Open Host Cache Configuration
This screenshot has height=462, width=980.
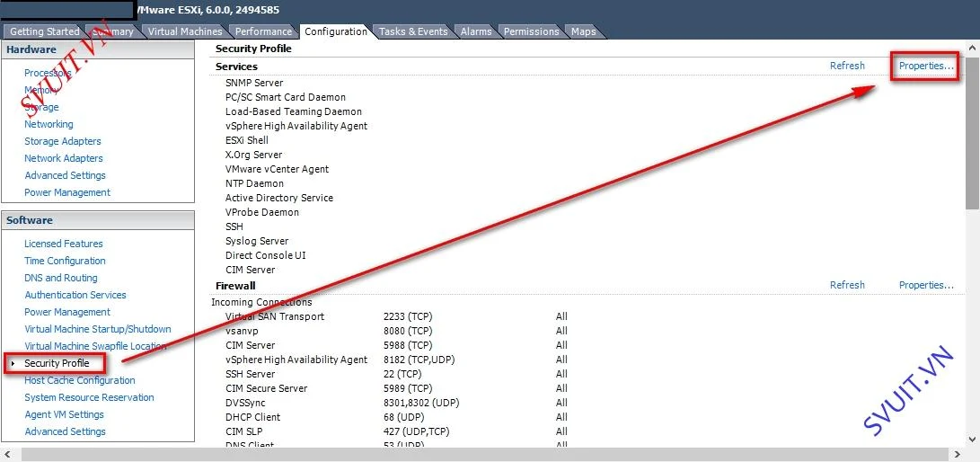(79, 380)
